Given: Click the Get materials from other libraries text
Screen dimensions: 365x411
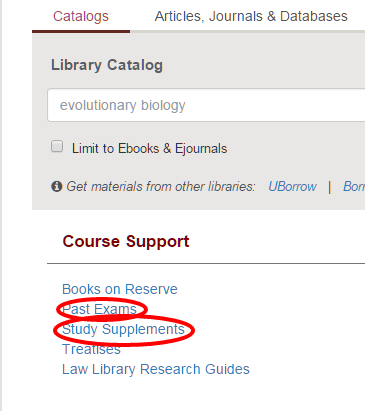Looking at the screenshot, I should point(161,186).
